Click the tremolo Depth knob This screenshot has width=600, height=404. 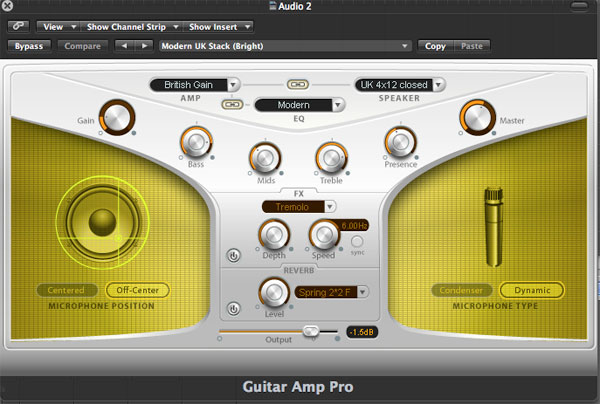point(274,235)
